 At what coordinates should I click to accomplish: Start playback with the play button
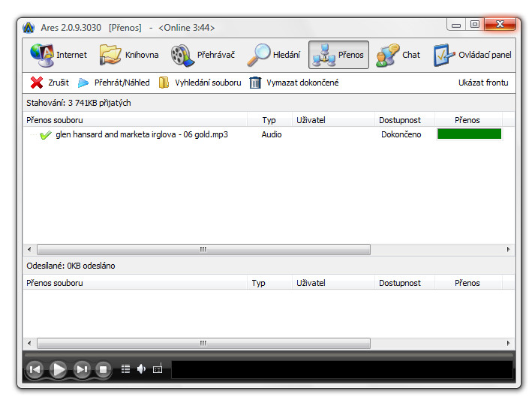click(x=59, y=369)
